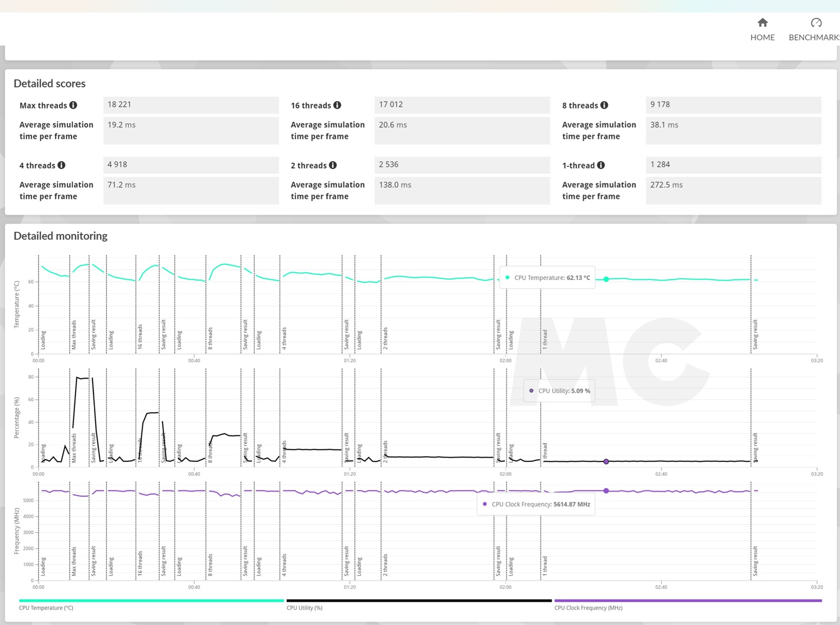Click the info icon beside 2 threads
840x625 pixels.
pos(333,165)
